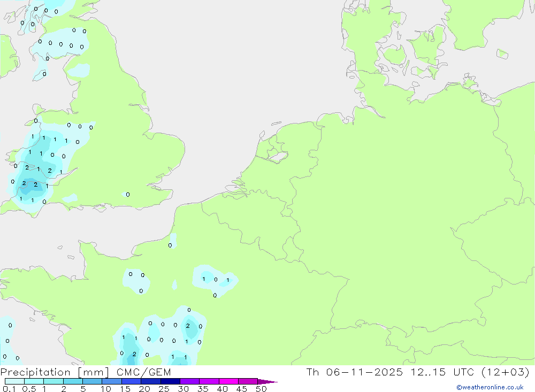Image resolution: width=535 pixels, height=392 pixels.
Task: Click the '(12+03)' forecast offset text
Action: [506, 372]
